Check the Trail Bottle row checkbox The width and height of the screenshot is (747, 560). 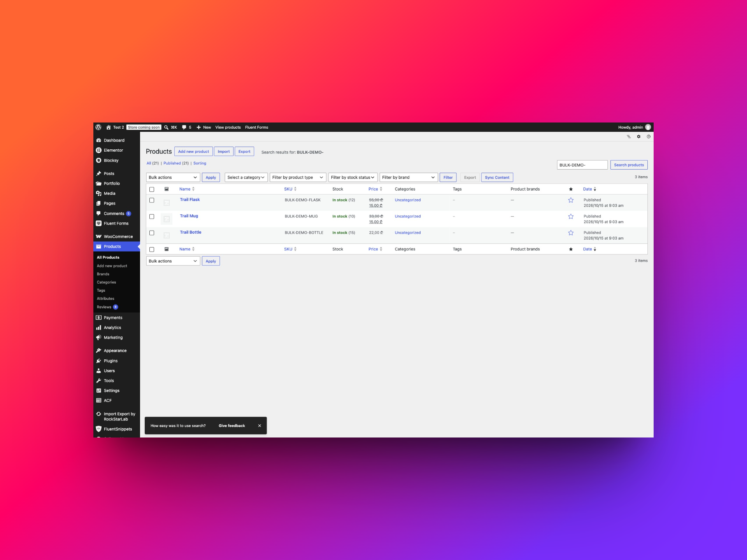[x=152, y=233]
